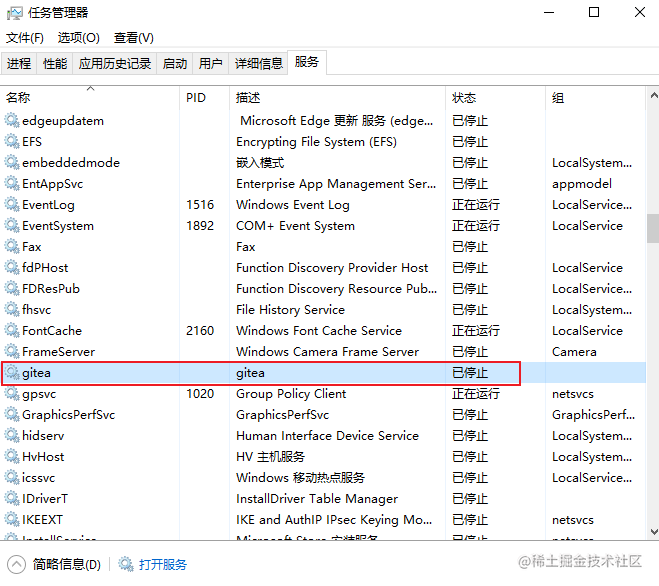Open the 查看(V) menu
The width and height of the screenshot is (659, 586).
[x=134, y=38]
